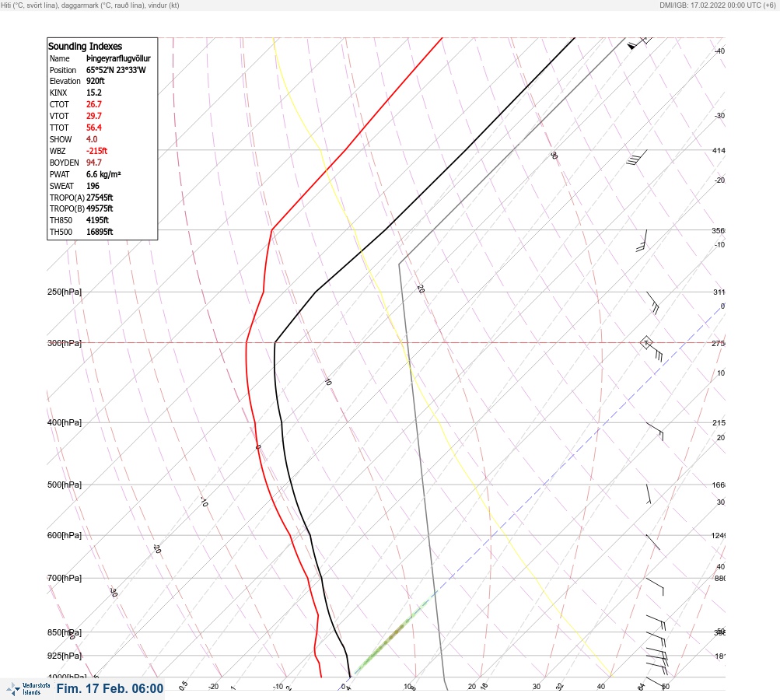Click the PWAT row label

tap(60, 174)
